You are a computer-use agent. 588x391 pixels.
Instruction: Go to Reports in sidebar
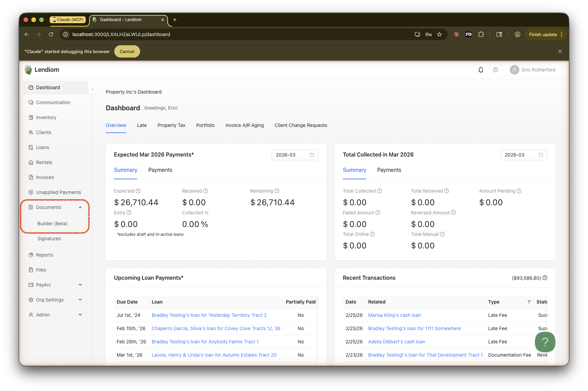tap(56, 255)
